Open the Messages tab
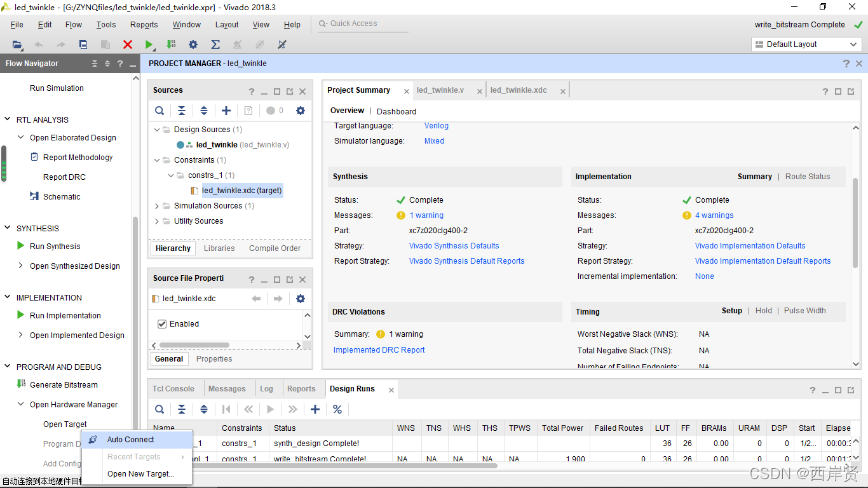This screenshot has height=488, width=868. coord(227,389)
